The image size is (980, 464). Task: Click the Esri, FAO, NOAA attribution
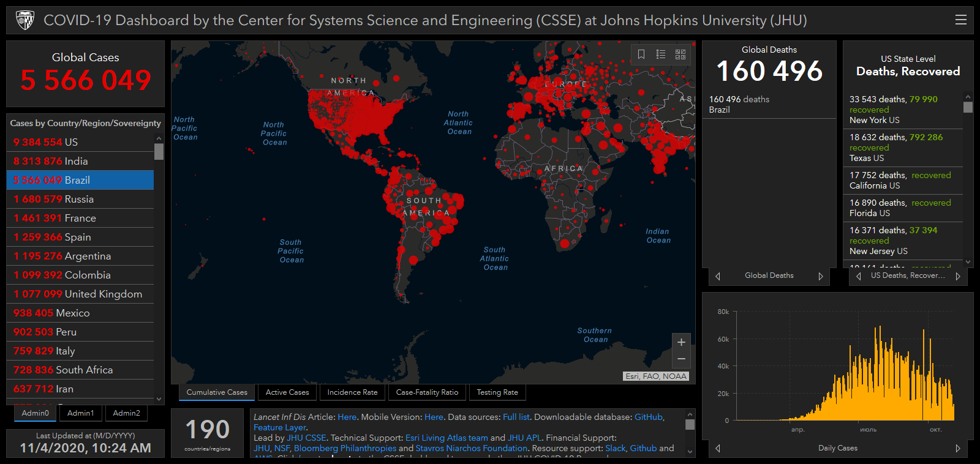point(656,376)
